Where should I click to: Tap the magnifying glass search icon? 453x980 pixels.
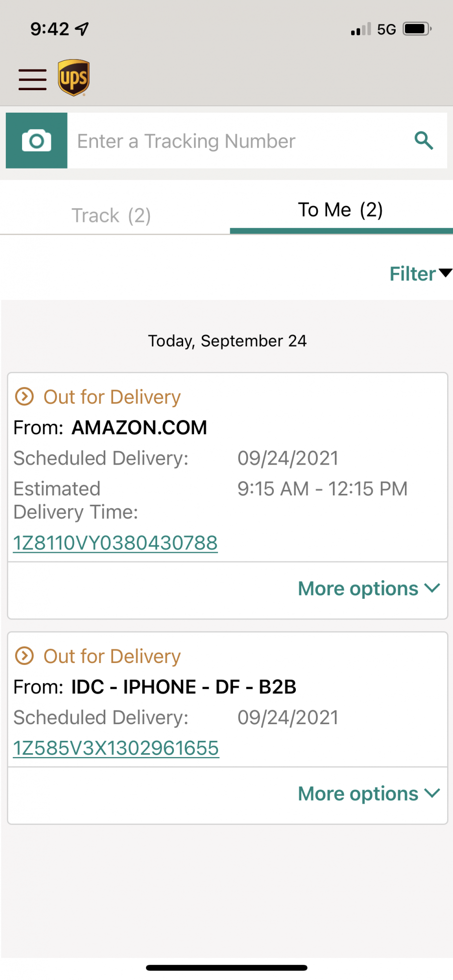coord(424,141)
